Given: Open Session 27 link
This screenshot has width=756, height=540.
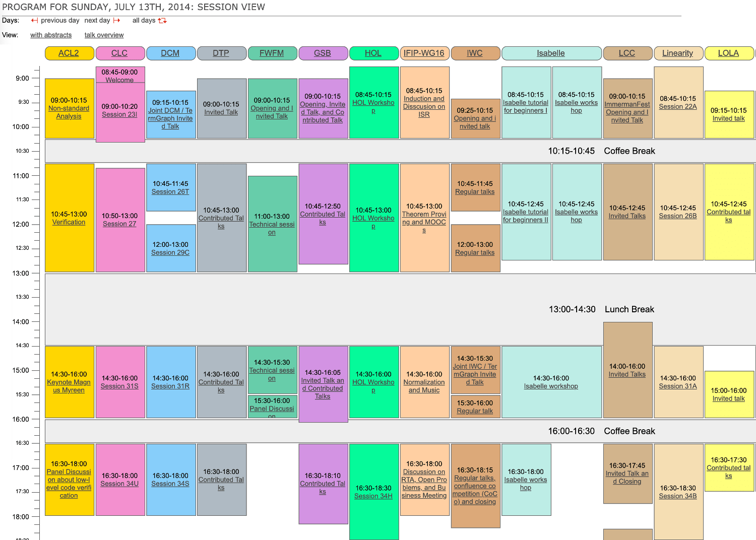Looking at the screenshot, I should point(119,224).
